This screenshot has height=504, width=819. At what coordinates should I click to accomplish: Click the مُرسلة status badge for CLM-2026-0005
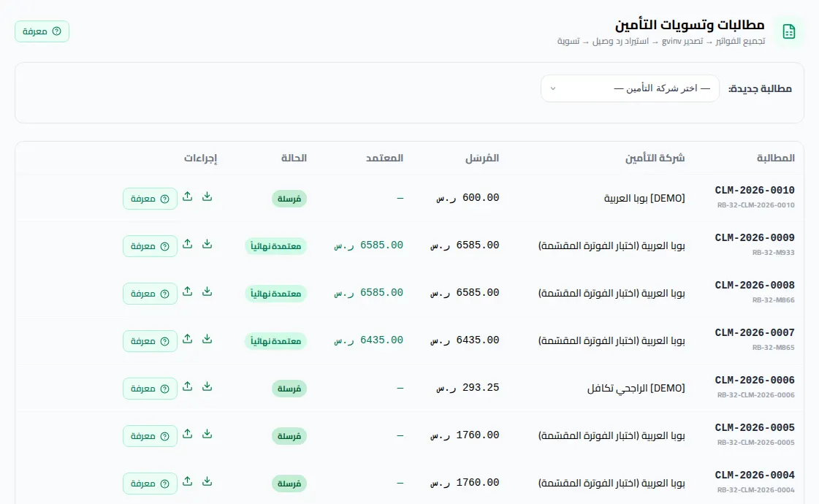tap(289, 436)
